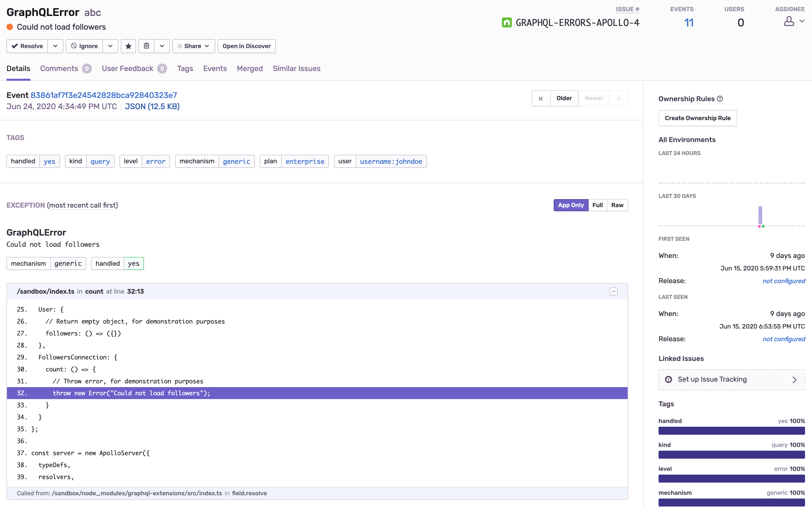Collapse the /sandbox/index.ts stack frame

click(x=613, y=292)
